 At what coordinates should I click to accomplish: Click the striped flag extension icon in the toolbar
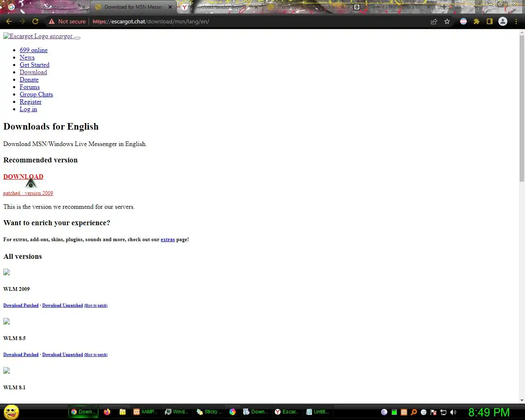tap(463, 21)
